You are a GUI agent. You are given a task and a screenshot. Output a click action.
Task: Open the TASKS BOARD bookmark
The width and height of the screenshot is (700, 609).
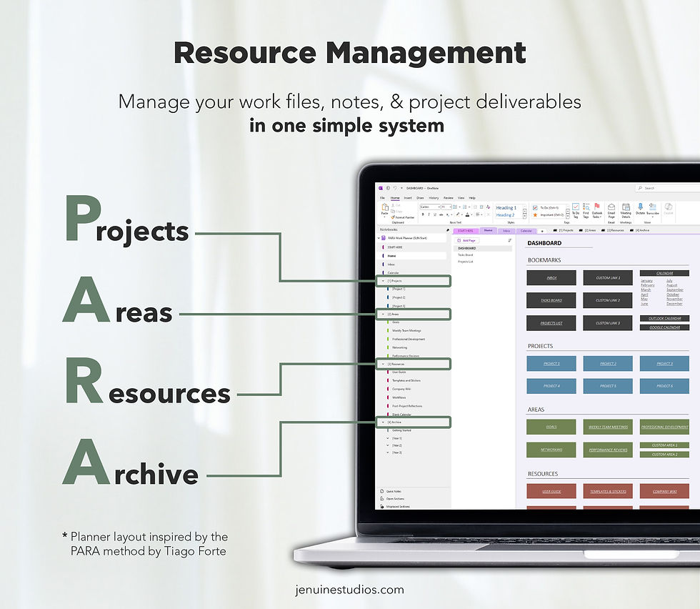coord(551,300)
